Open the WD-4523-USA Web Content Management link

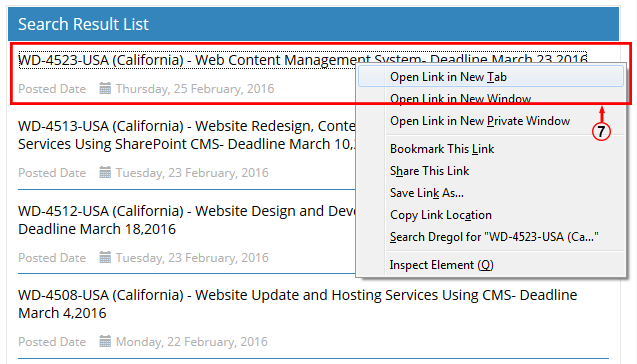coord(187,60)
